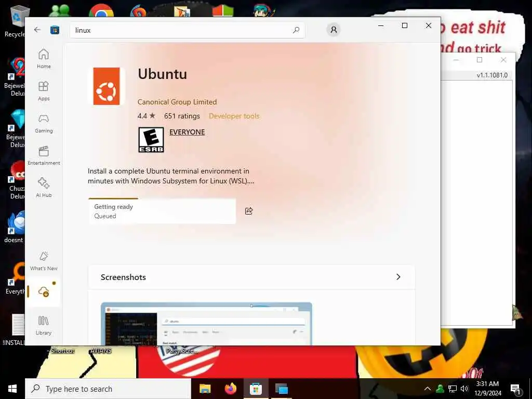Open Home in Store sidebar
The height and width of the screenshot is (399, 532).
(x=44, y=59)
